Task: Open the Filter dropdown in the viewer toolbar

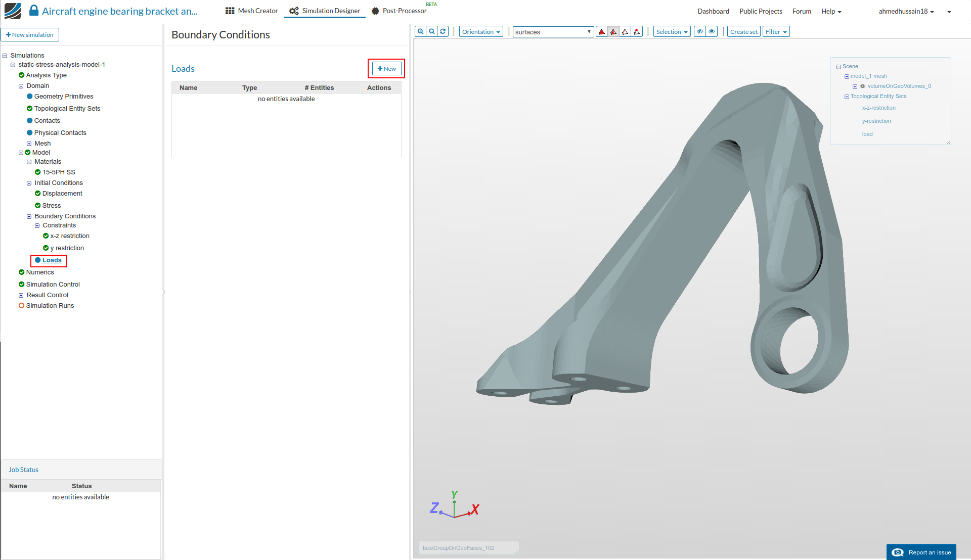Action: click(x=776, y=32)
